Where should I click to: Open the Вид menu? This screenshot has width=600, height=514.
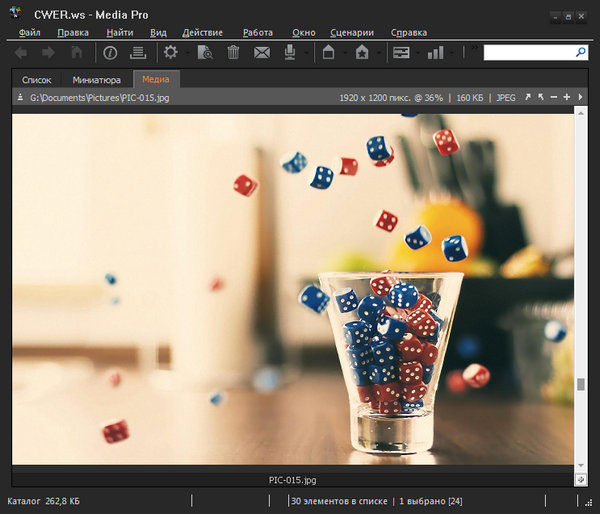pyautogui.click(x=158, y=33)
